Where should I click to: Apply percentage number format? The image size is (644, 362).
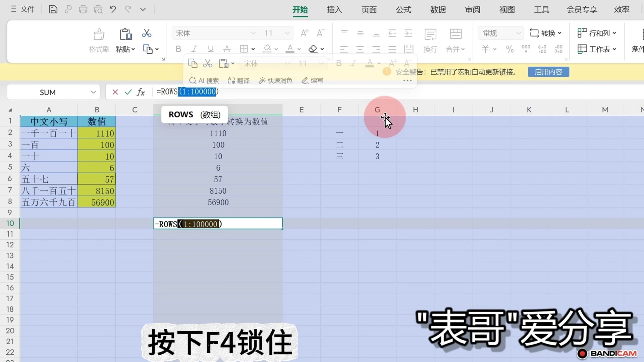509,49
